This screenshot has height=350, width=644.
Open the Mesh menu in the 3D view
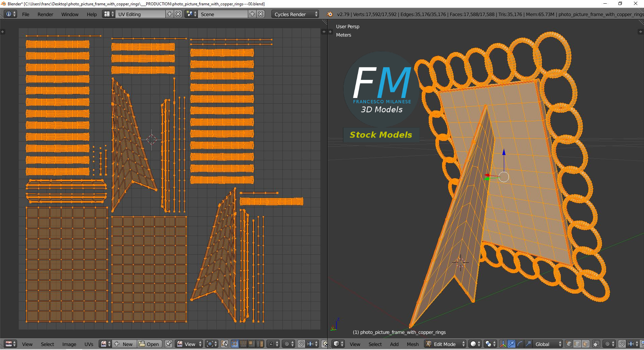point(413,344)
